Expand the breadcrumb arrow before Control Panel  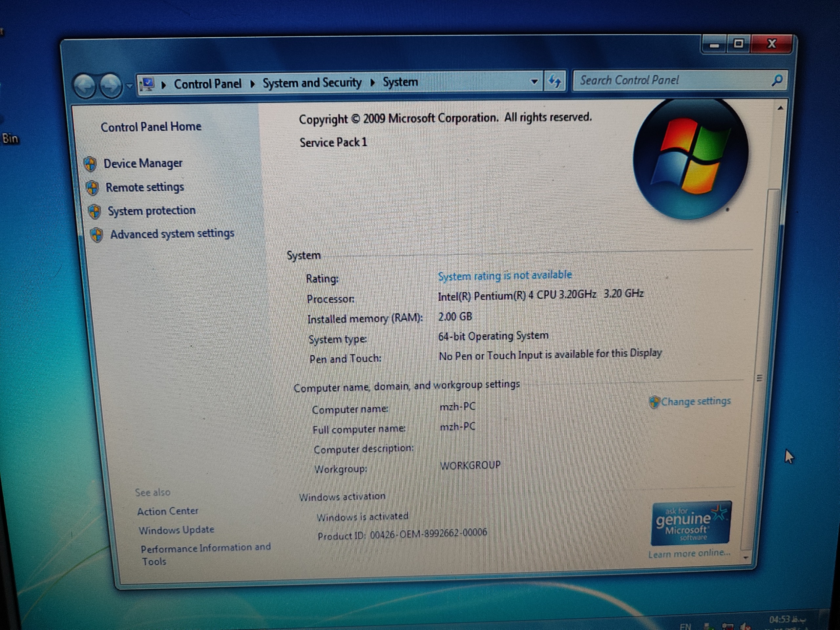pos(164,84)
